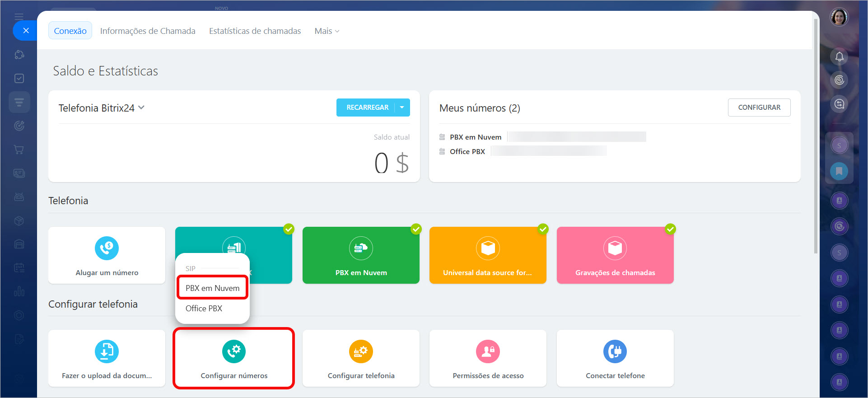Viewport: 868px width, 398px height.
Task: Open the document signing icon in sidebar
Action: [x=19, y=339]
